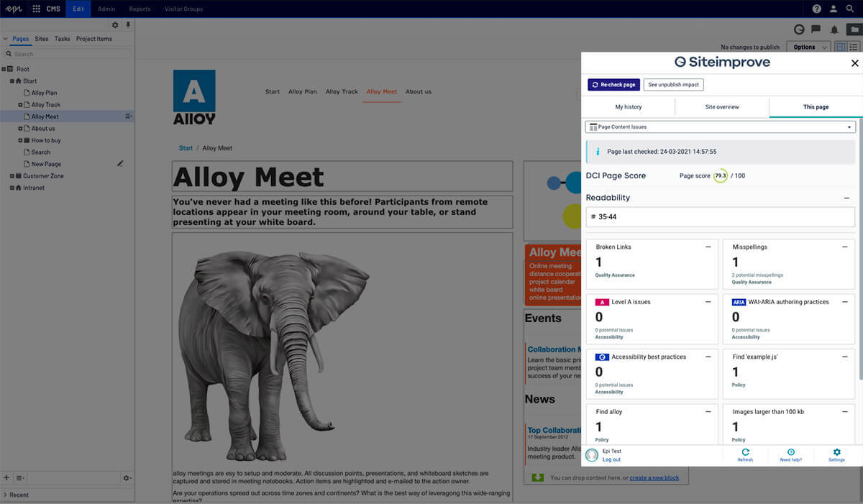
Task: Expand the Alloy Track tree node
Action: [x=20, y=104]
